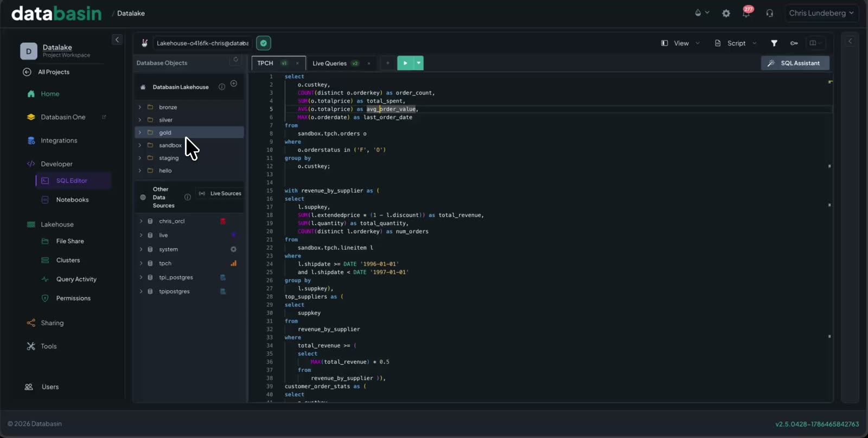
Task: Expand the gold folder
Action: point(140,132)
